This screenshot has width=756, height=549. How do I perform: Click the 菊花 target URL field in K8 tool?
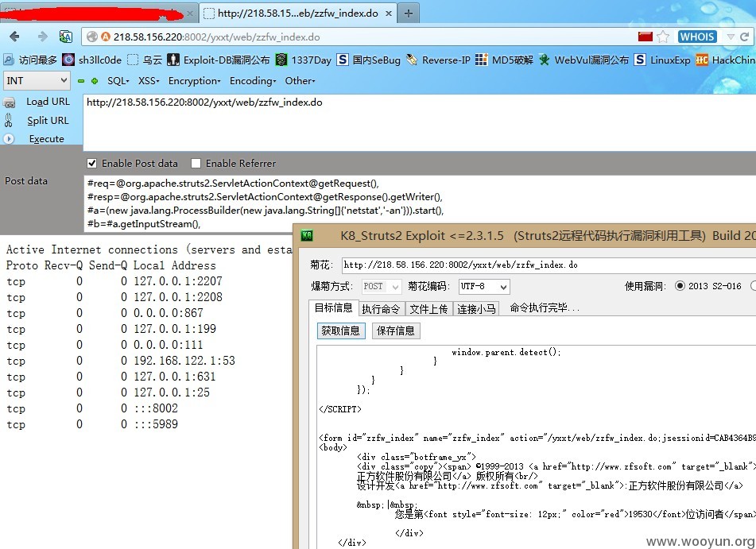[x=549, y=265]
